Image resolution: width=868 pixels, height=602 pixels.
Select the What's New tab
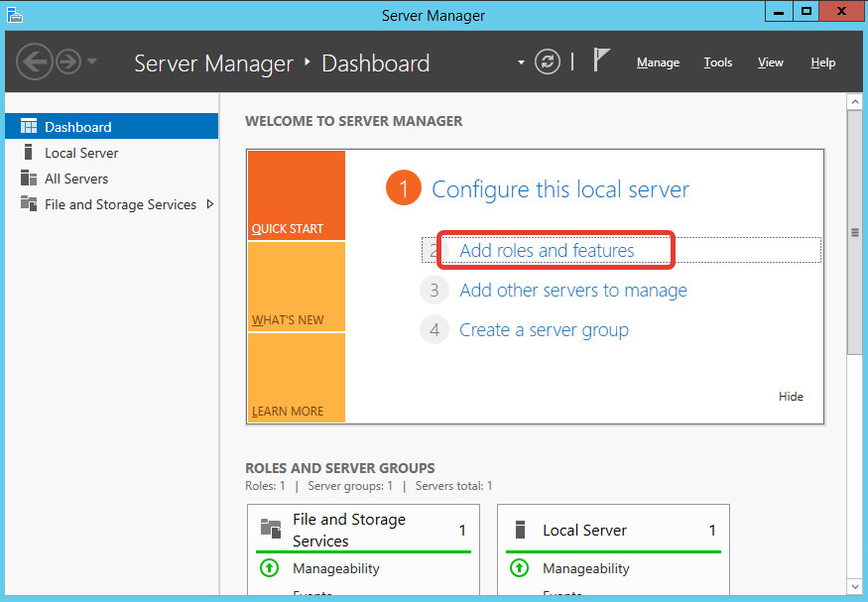pyautogui.click(x=296, y=288)
